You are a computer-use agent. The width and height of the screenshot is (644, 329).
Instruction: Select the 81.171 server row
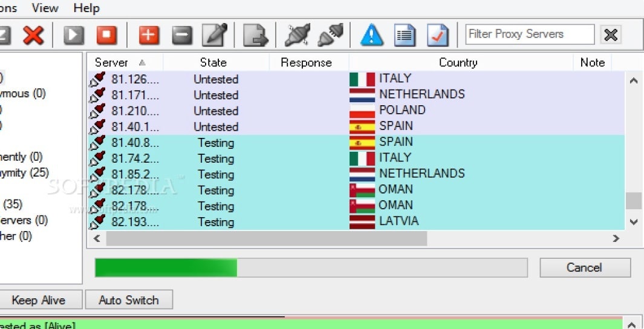tap(356, 95)
